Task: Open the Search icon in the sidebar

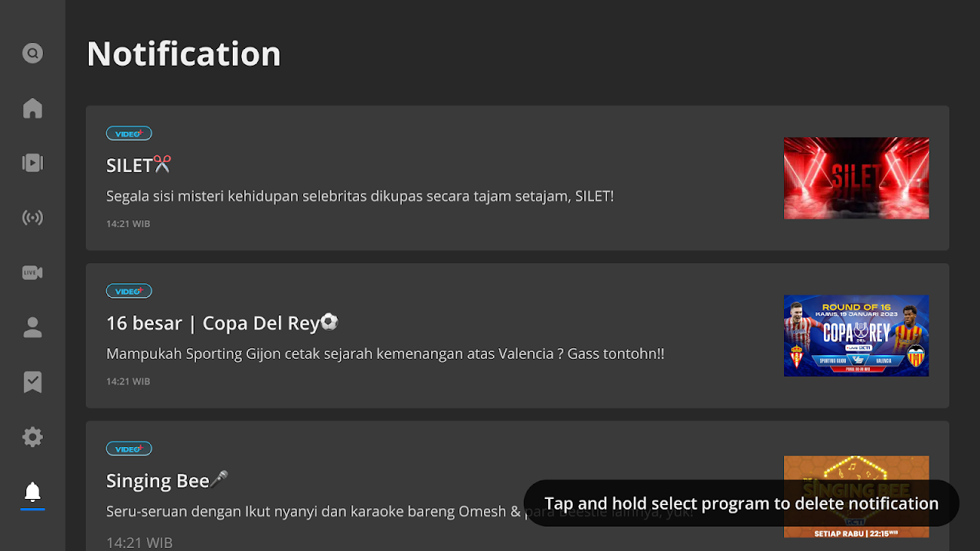Action: [32, 53]
